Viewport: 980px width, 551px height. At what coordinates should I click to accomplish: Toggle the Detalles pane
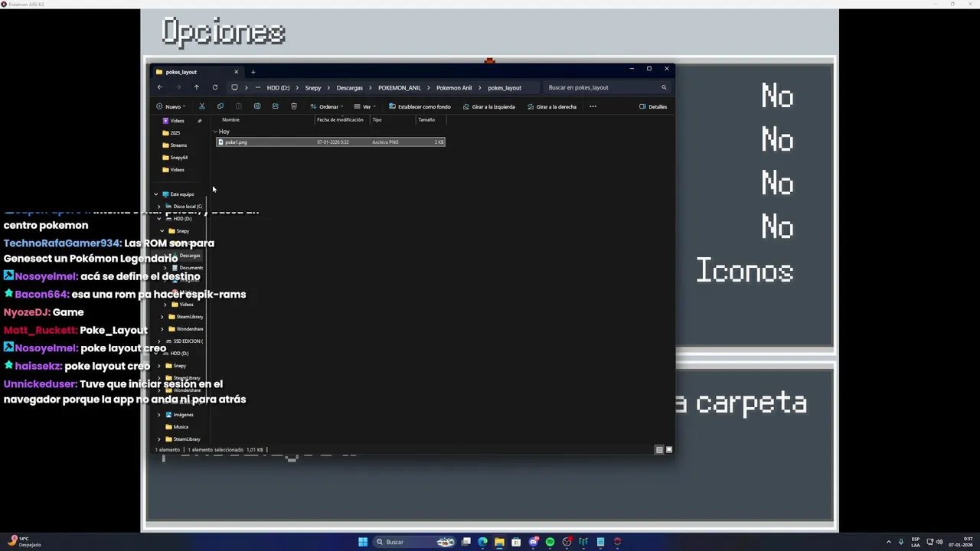pos(653,106)
